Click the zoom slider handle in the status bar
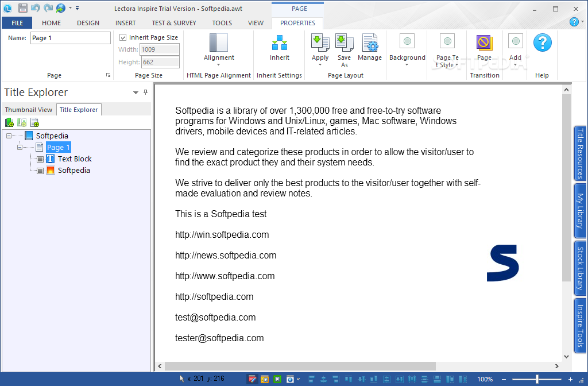This screenshot has height=386, width=588. coord(537,379)
